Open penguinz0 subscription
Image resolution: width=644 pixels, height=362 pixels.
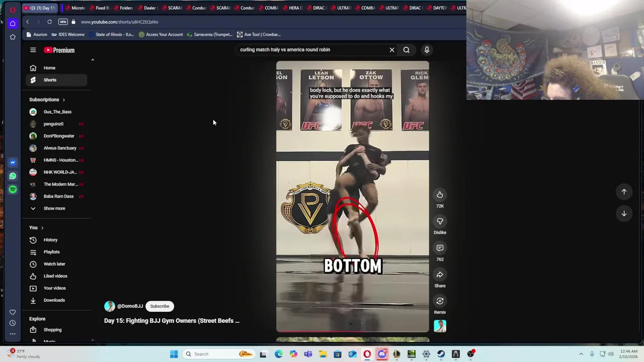point(56,124)
